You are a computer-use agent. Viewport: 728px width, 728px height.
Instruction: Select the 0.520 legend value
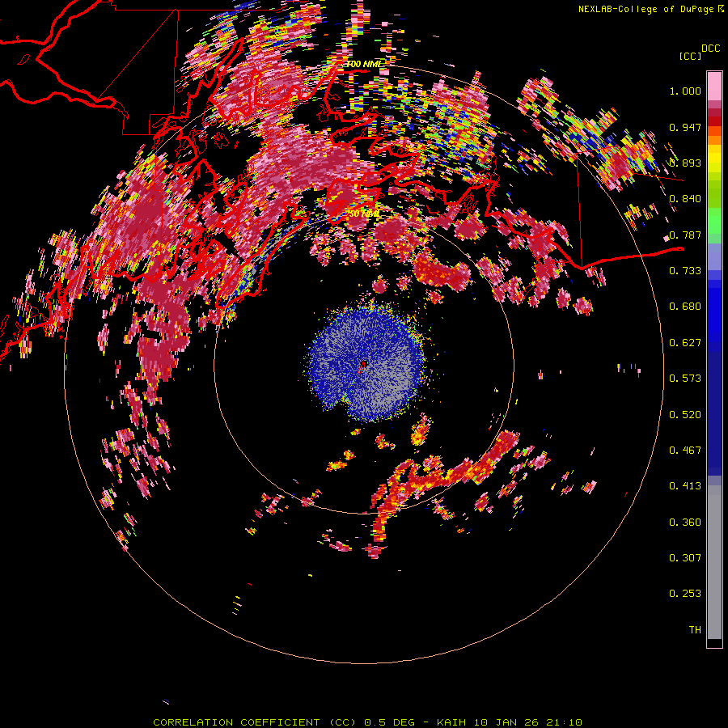pos(685,415)
